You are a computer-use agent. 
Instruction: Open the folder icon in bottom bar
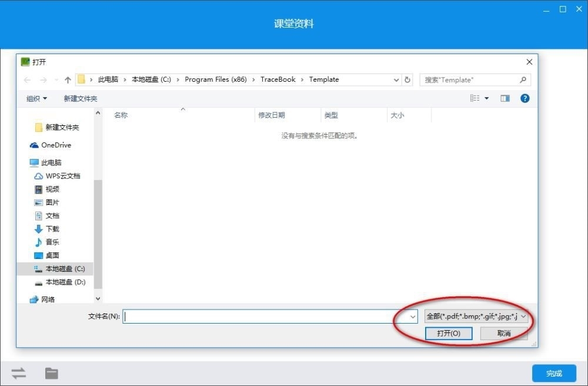[52, 373]
